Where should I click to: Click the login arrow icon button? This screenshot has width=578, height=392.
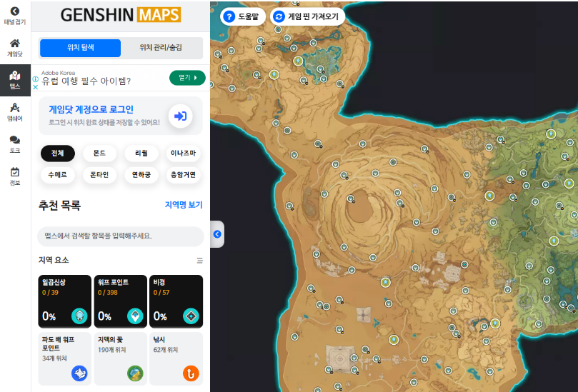point(180,116)
